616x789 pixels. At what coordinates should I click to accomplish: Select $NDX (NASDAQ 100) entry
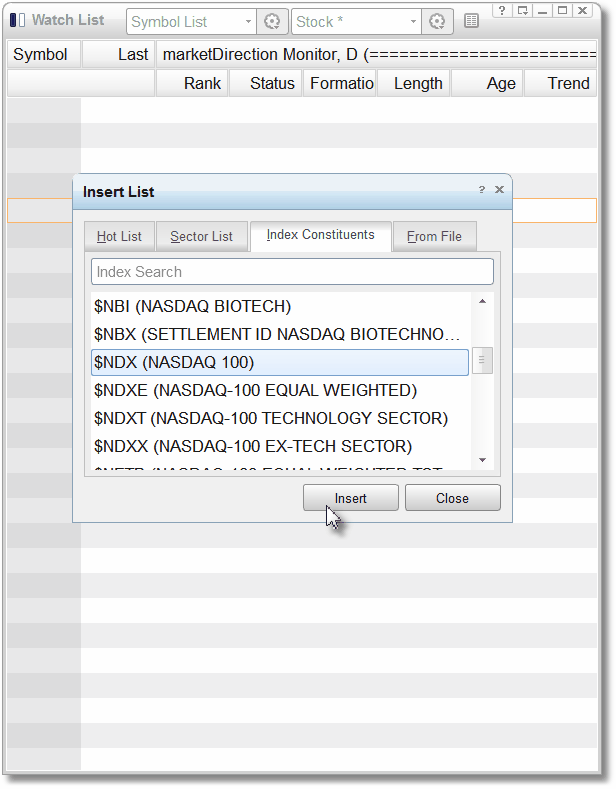(x=280, y=362)
